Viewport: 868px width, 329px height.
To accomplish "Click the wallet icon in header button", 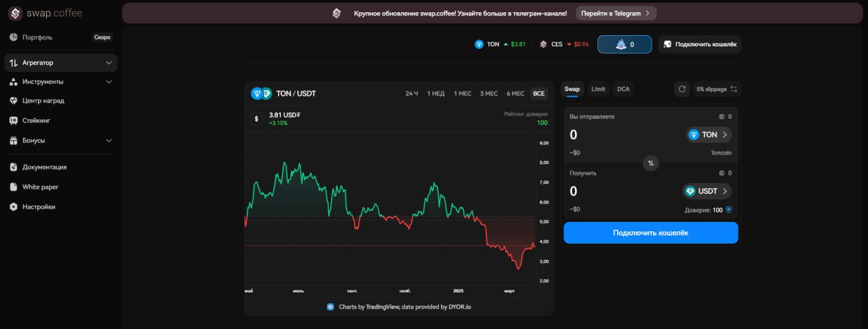I will [x=667, y=44].
